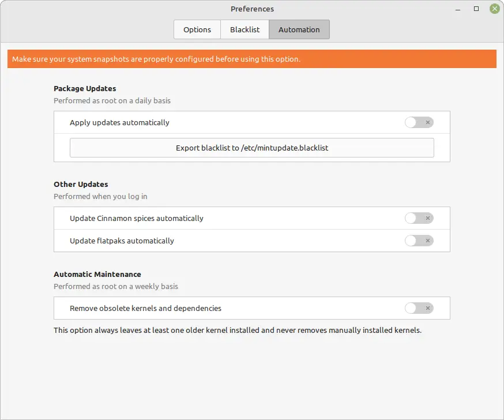The image size is (504, 420).
Task: Turn on Update flatpaks automatically
Action: pos(419,241)
